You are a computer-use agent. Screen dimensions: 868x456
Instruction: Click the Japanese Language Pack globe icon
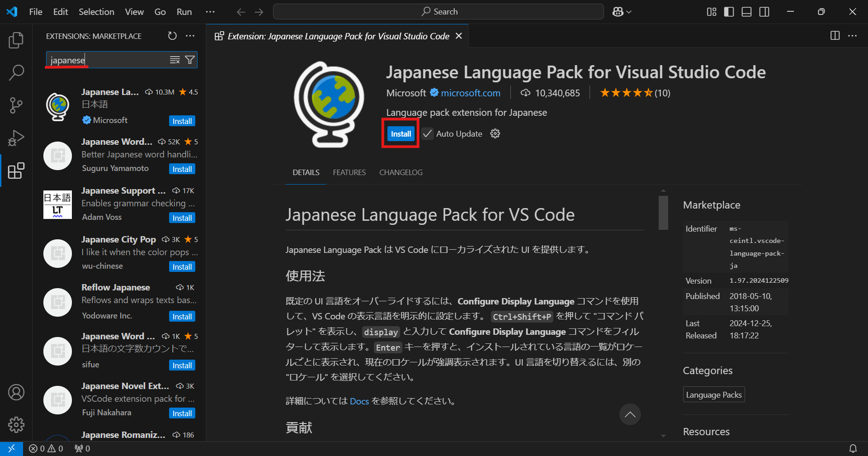coord(330,104)
